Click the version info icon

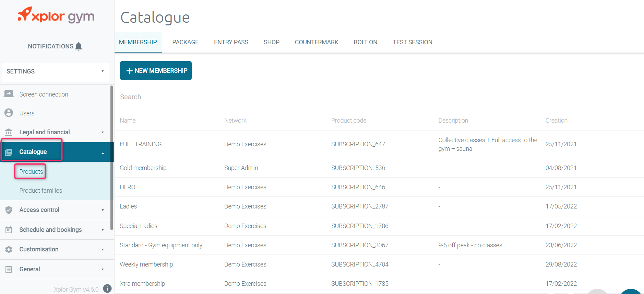(x=107, y=289)
